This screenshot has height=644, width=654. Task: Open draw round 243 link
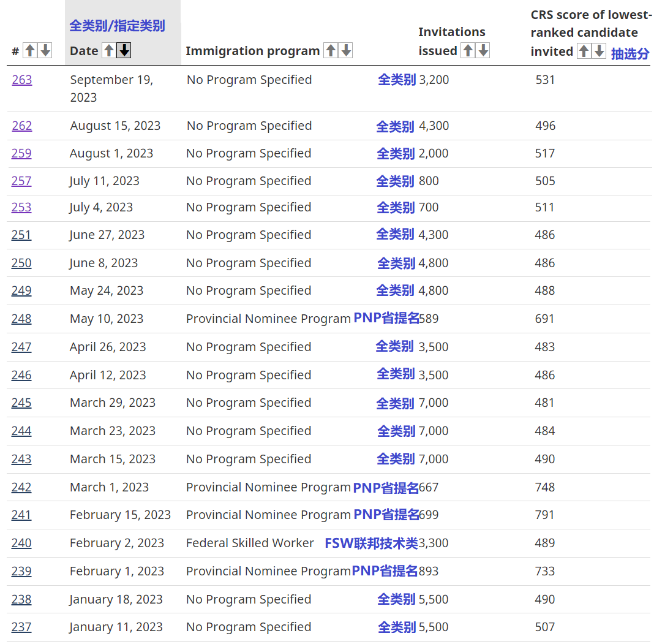pos(21,459)
